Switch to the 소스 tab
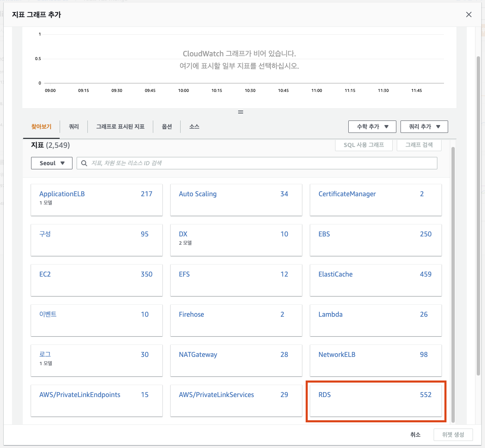Image resolution: width=485 pixels, height=448 pixels. 194,126
